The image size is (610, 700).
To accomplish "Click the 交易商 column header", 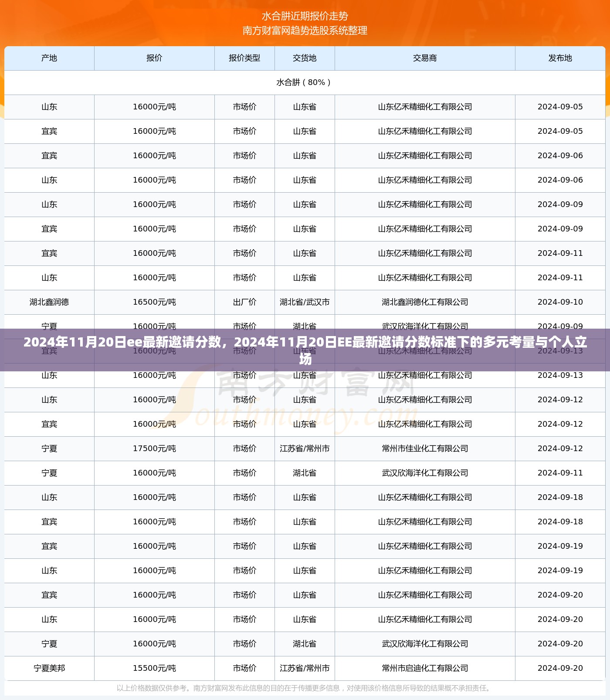I will click(x=425, y=58).
